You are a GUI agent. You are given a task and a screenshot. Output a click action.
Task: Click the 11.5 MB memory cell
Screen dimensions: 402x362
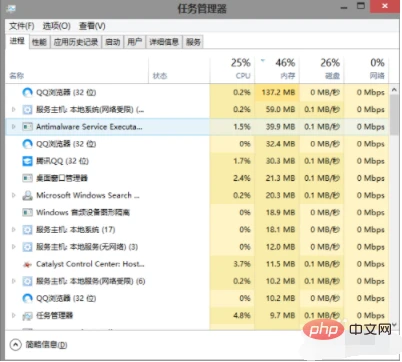pos(277,264)
